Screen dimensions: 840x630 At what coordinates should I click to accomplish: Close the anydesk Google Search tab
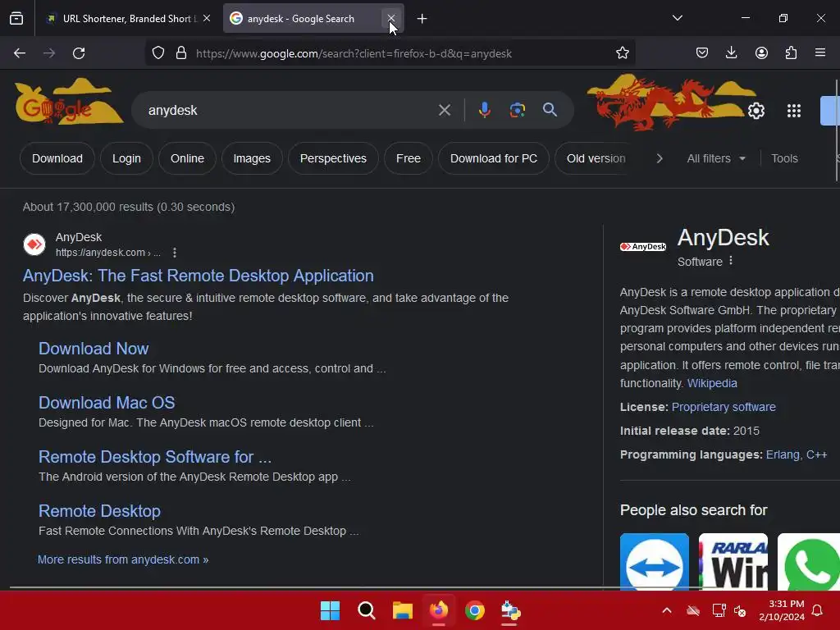pyautogui.click(x=391, y=18)
